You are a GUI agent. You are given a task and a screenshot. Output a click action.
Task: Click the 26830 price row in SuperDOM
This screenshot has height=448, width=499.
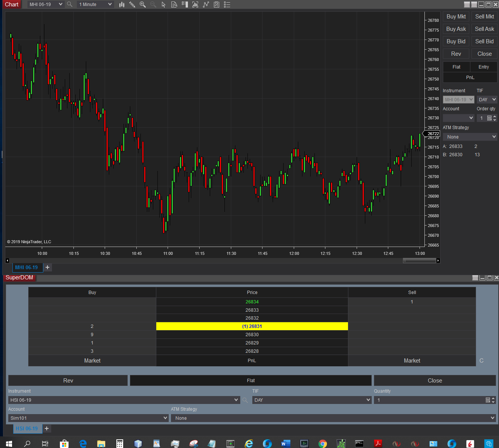click(x=252, y=335)
